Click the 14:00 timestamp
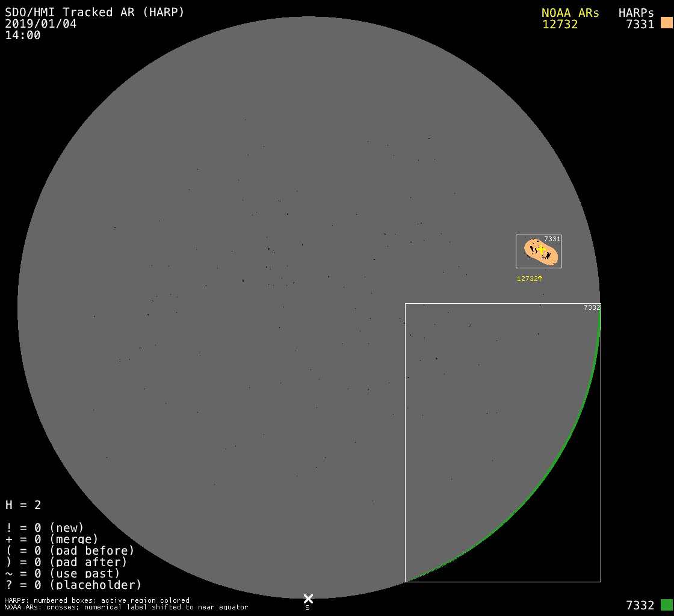 click(23, 35)
